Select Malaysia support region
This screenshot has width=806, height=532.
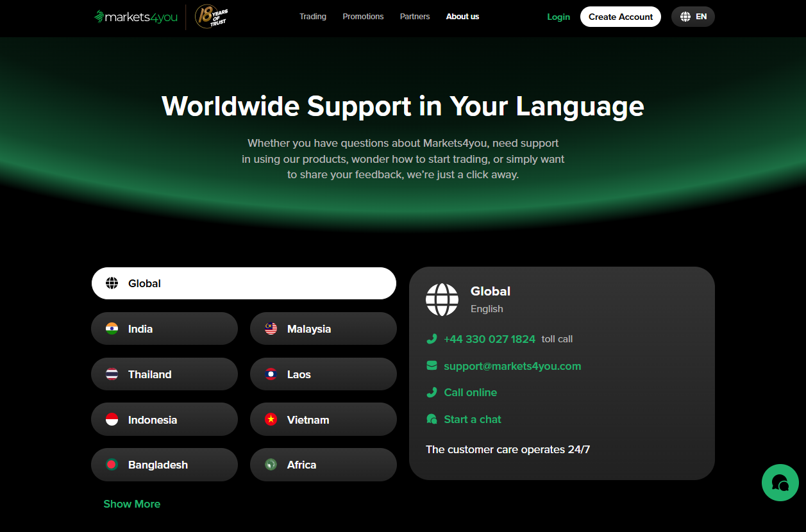pyautogui.click(x=323, y=329)
